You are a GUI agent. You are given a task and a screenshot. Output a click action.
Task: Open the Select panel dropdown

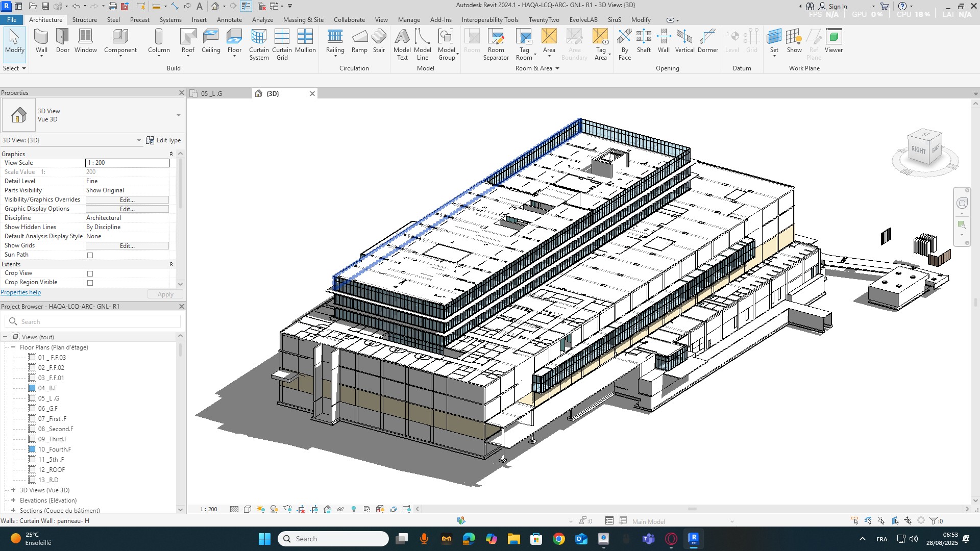click(x=14, y=68)
